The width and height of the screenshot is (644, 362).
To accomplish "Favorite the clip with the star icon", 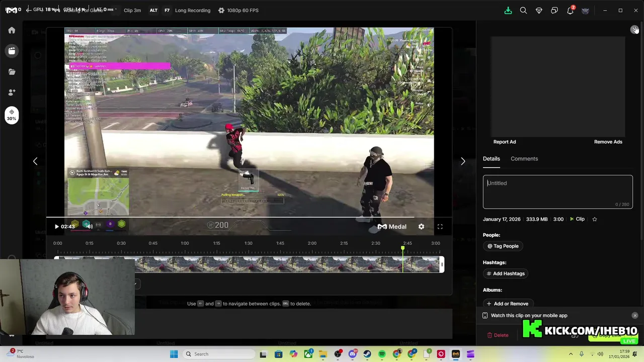I will (x=595, y=219).
